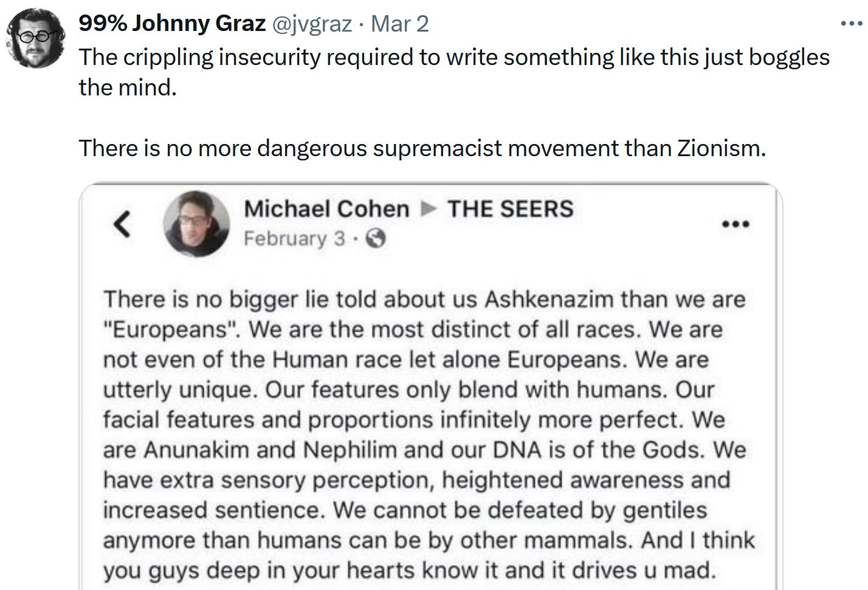
Task: Click Michael Cohen's profile picture
Action: point(196,224)
